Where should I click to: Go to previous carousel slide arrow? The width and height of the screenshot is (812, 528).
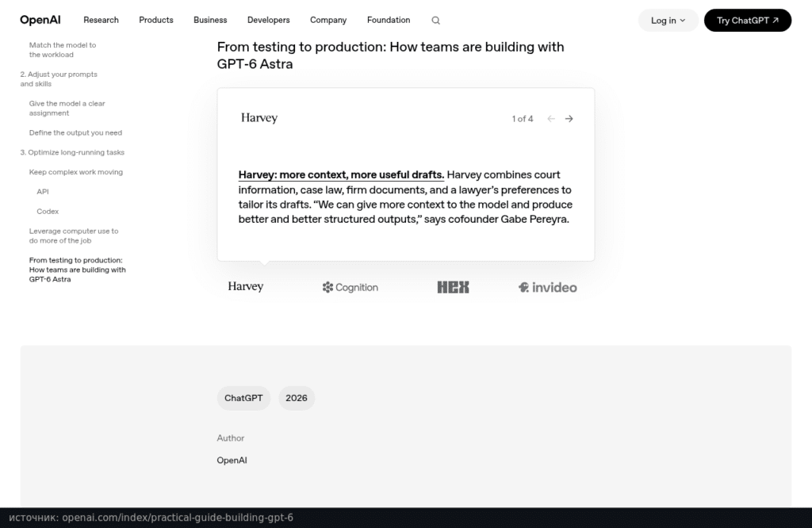551,119
